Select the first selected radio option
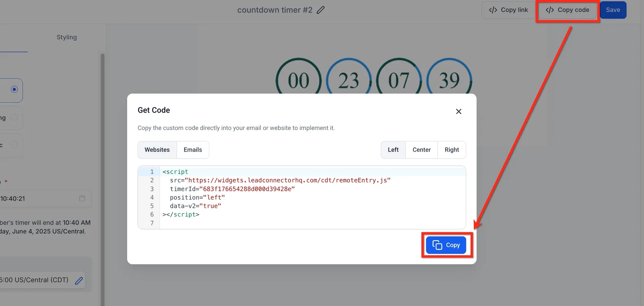This screenshot has width=644, height=306. click(14, 89)
